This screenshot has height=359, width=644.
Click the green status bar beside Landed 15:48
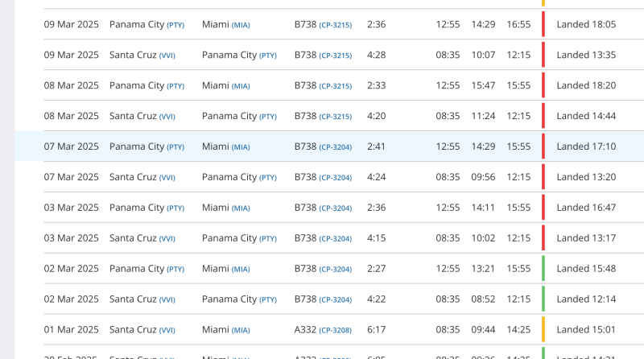[543, 269]
